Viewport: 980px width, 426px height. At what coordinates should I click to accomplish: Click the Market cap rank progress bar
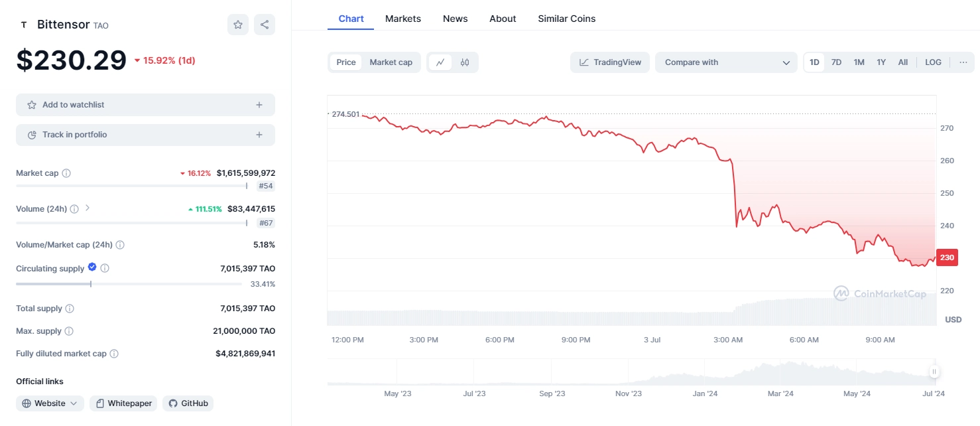click(131, 186)
